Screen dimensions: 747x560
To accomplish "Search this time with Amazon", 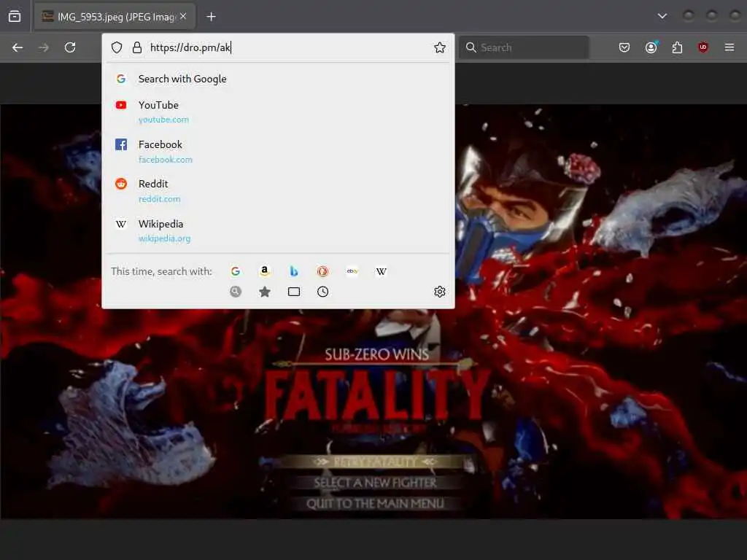I will pyautogui.click(x=264, y=271).
